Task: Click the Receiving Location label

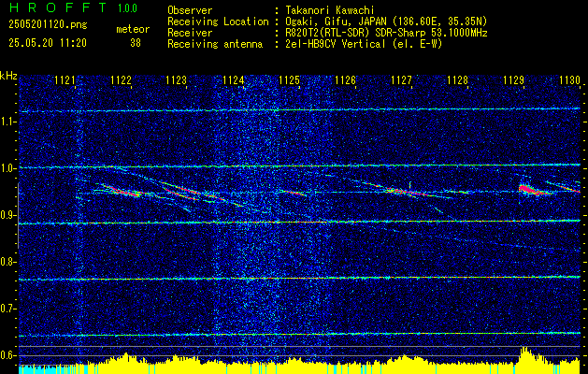Action: (218, 22)
